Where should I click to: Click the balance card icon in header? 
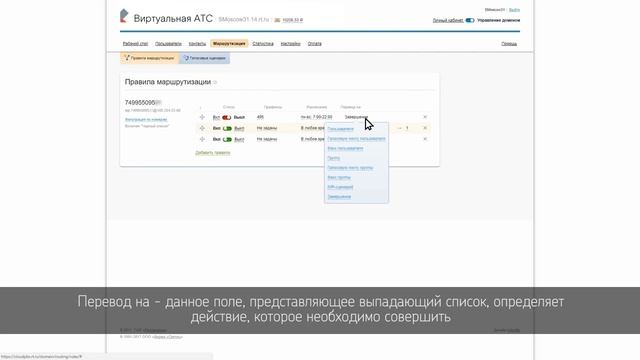click(x=277, y=20)
